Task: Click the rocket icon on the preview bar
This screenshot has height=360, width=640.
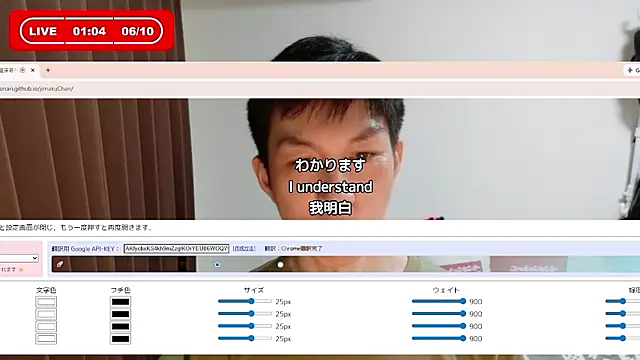Action: (60, 264)
